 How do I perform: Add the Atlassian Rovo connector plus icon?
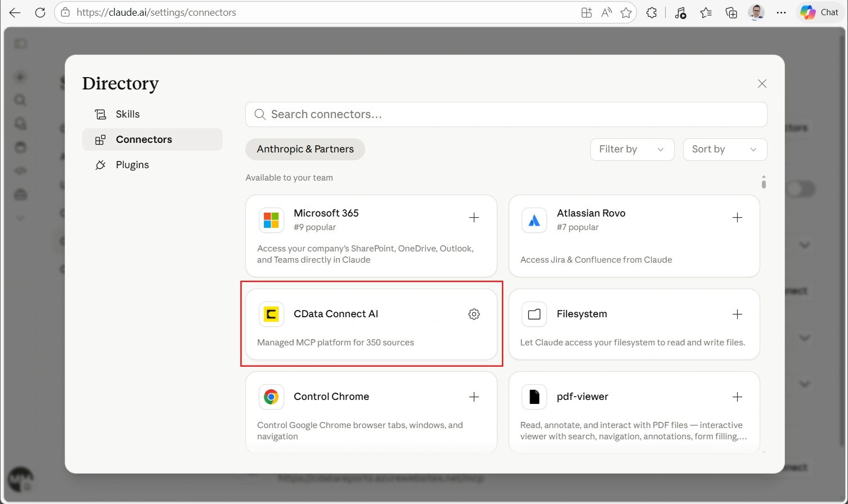click(x=737, y=218)
